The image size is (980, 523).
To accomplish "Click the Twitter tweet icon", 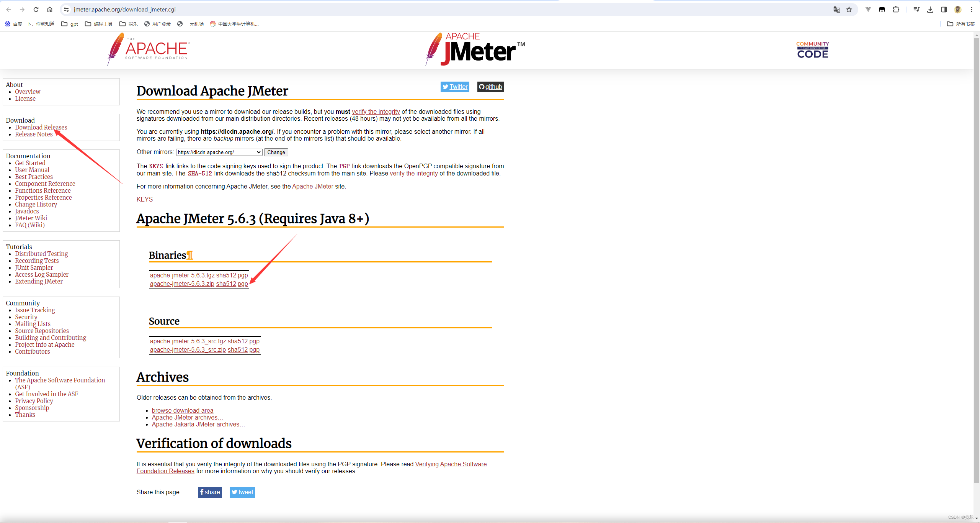I will (x=242, y=492).
